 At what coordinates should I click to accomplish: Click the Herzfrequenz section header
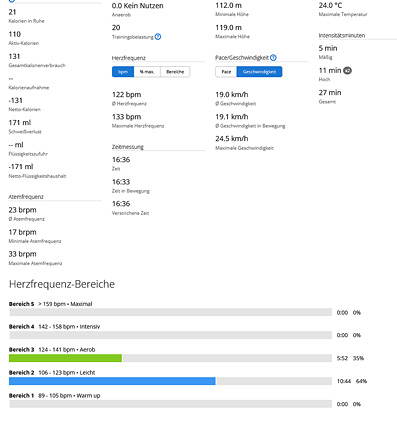tap(129, 58)
